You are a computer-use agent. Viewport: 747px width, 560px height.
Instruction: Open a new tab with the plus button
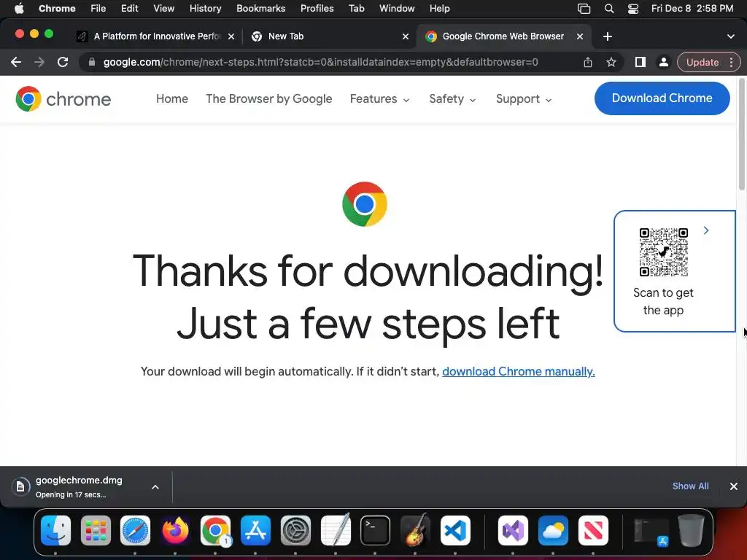click(608, 36)
